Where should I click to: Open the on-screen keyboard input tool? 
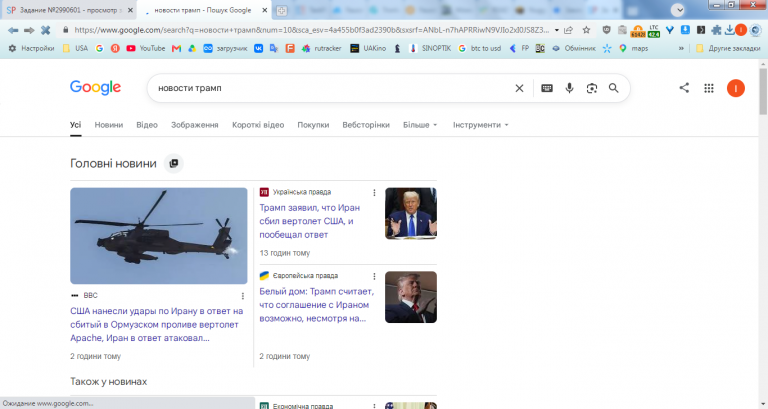tap(547, 88)
